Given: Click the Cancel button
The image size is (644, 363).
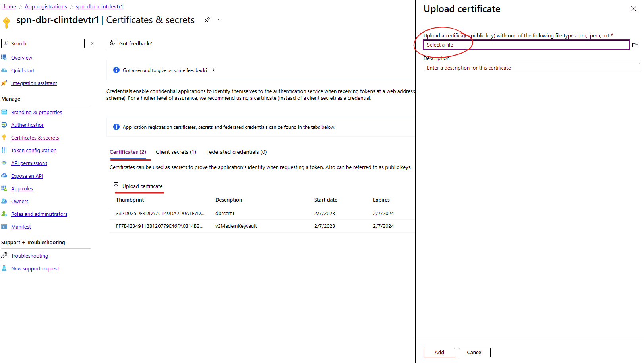Looking at the screenshot, I should [x=475, y=353].
